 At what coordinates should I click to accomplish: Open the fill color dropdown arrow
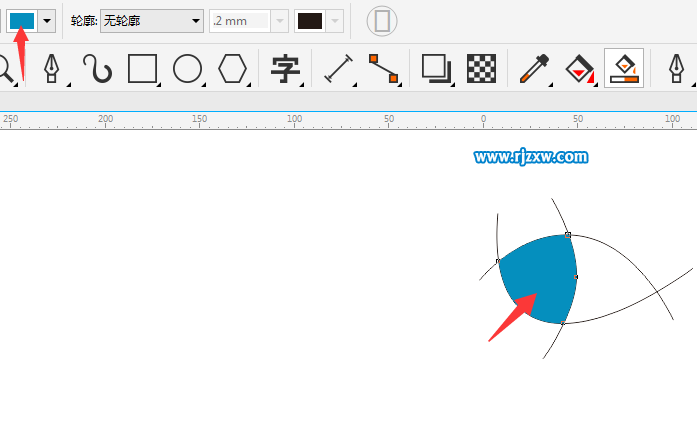(47, 21)
